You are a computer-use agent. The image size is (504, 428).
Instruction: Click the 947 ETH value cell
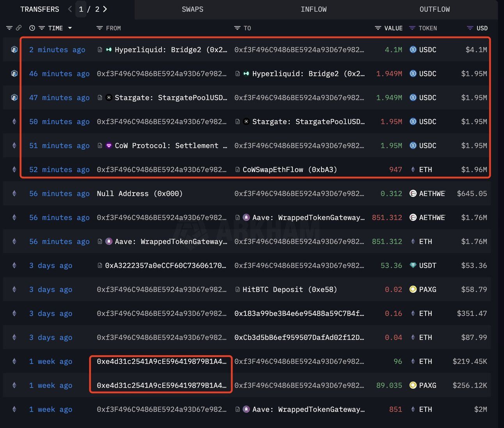(396, 170)
